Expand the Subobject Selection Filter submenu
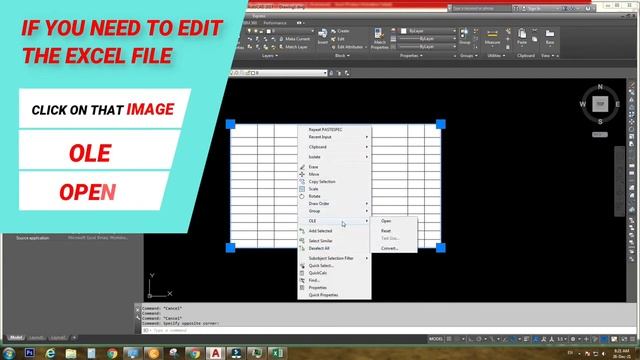Image resolution: width=640 pixels, height=360 pixels. point(334,258)
